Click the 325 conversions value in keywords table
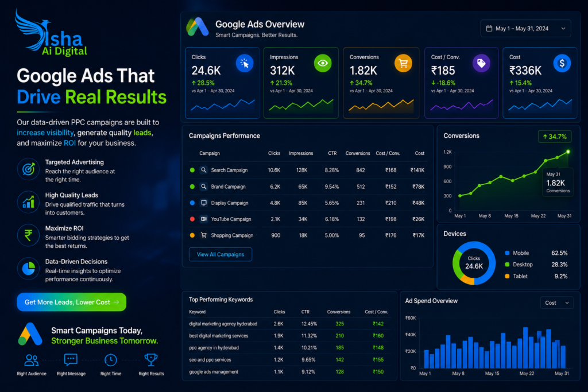The image size is (588, 392). (x=340, y=324)
